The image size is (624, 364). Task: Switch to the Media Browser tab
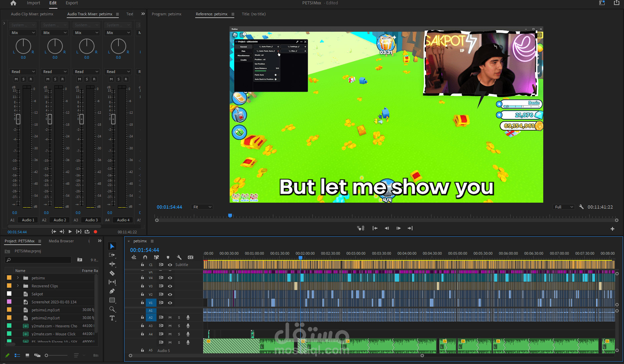coord(61,241)
